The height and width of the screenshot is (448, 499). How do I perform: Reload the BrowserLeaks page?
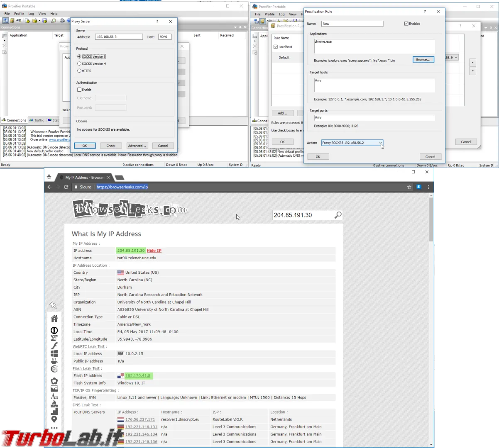66,187
